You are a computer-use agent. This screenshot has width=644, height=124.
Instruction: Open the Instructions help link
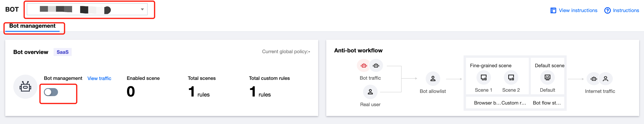[622, 10]
